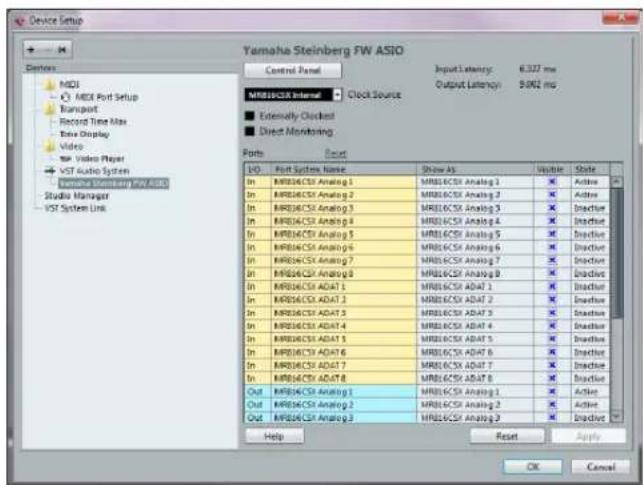Click the Cancel button

point(601,467)
